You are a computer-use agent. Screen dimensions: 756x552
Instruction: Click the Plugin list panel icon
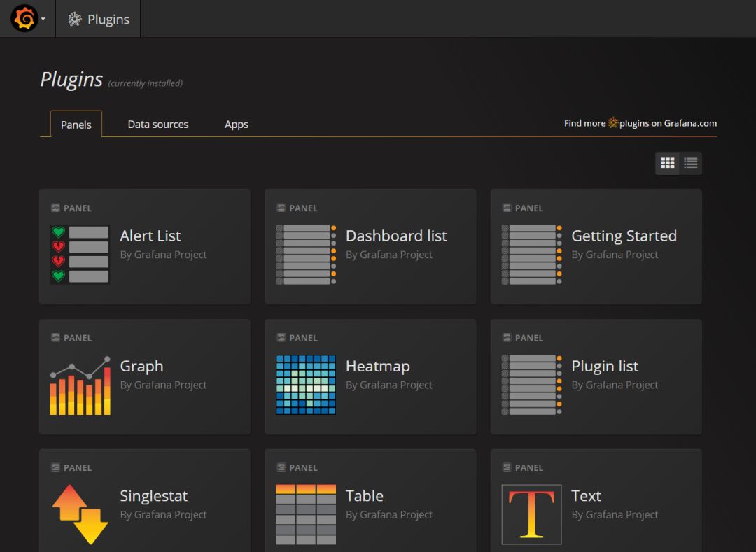click(531, 385)
